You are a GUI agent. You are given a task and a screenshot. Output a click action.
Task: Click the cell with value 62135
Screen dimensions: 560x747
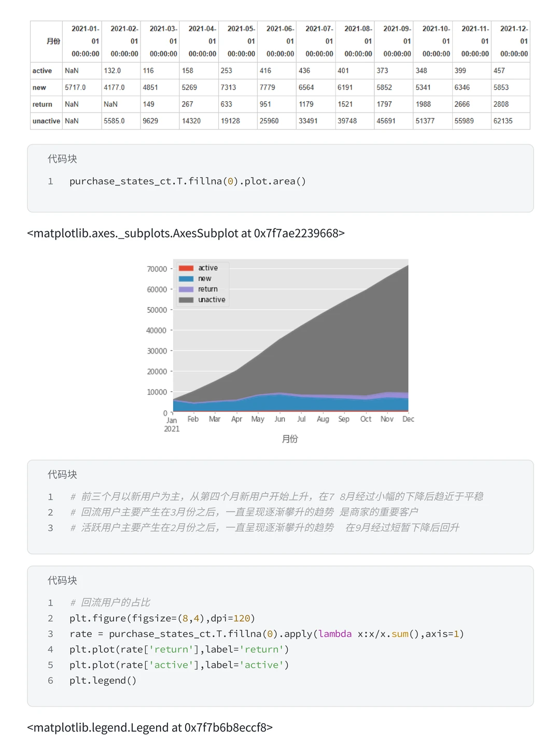tap(503, 121)
